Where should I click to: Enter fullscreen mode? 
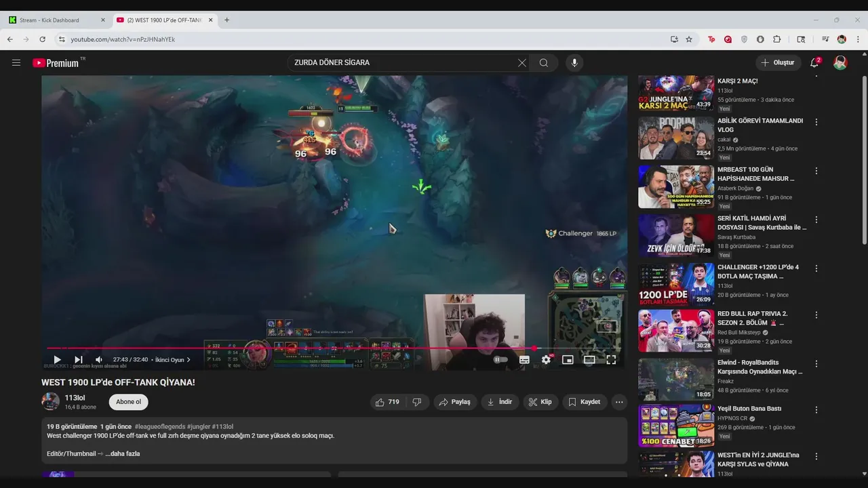tap(611, 360)
